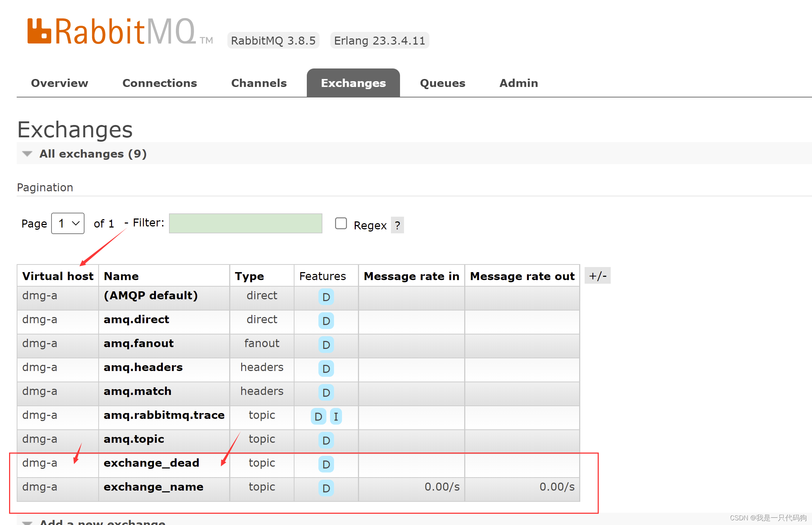Open the Page number dropdown

pos(68,223)
